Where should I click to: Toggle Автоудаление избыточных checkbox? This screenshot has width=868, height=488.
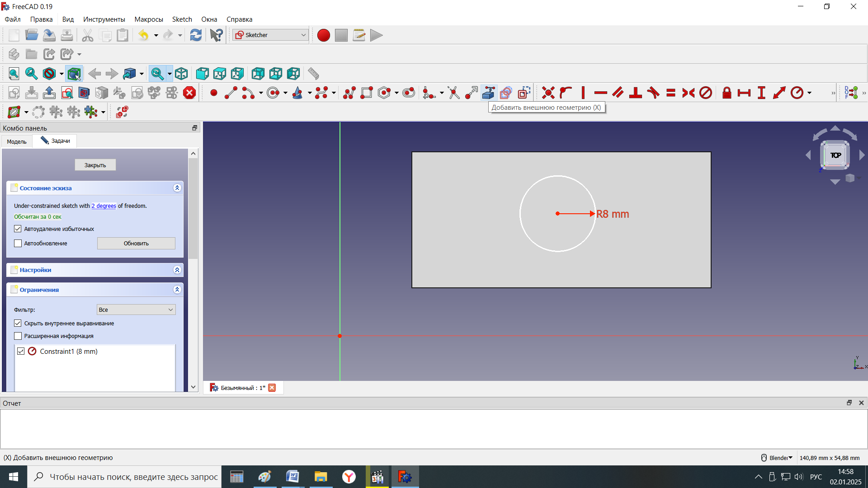pyautogui.click(x=18, y=229)
